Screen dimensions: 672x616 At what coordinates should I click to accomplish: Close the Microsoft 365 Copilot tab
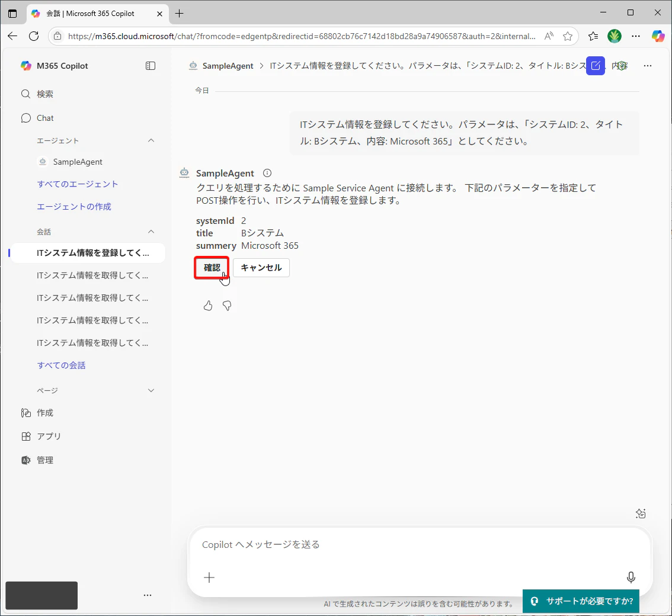(x=159, y=14)
